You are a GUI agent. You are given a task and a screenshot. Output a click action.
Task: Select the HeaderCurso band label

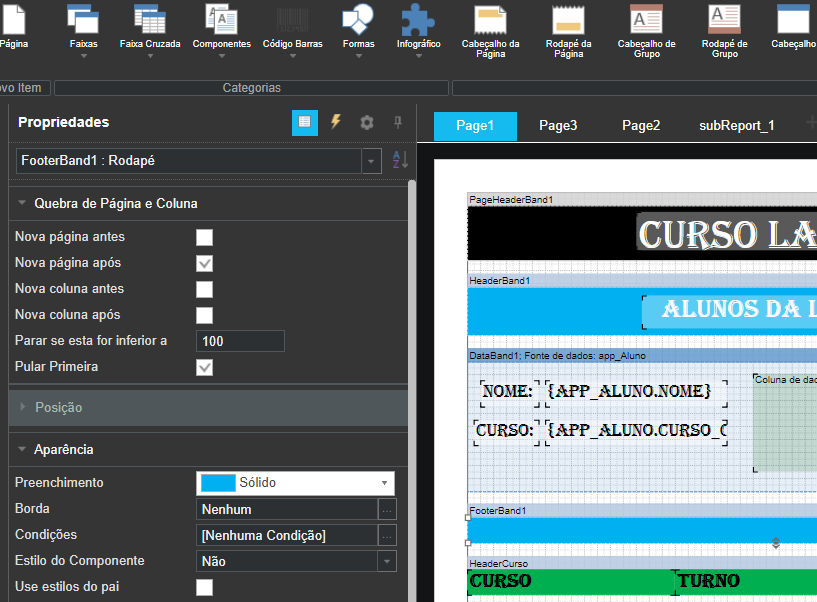coord(499,563)
